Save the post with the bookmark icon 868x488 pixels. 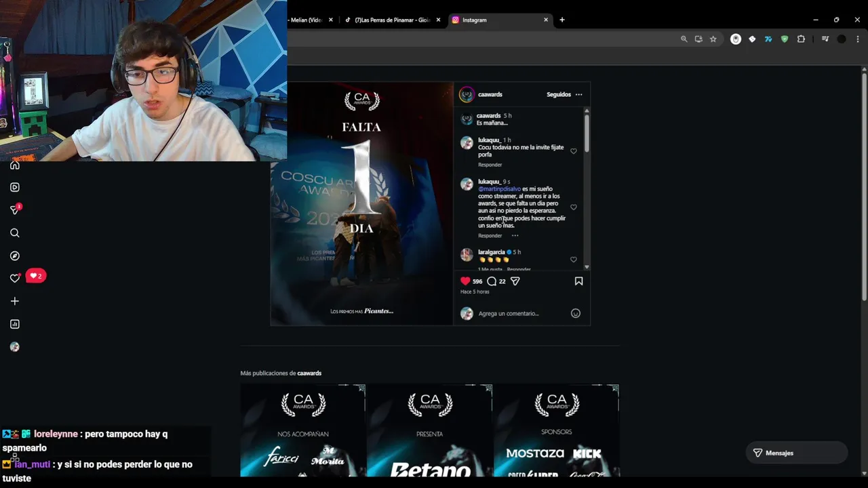pos(578,281)
